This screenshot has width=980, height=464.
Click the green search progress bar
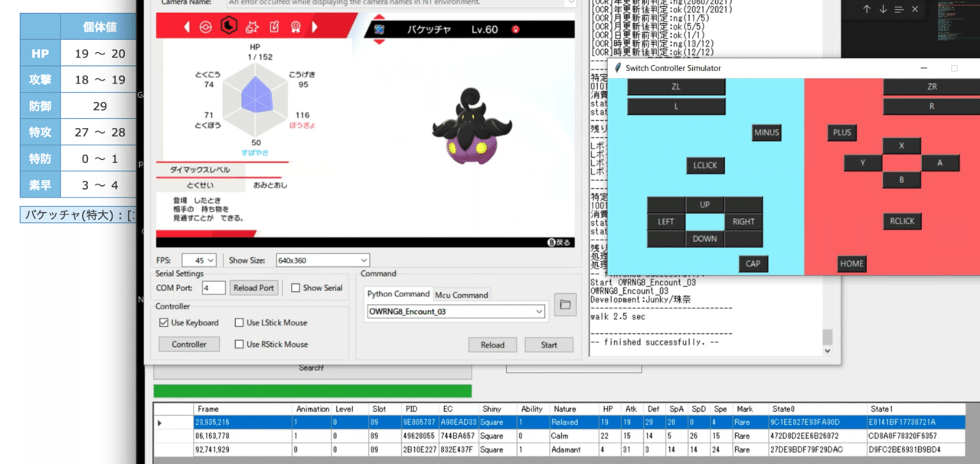(312, 391)
